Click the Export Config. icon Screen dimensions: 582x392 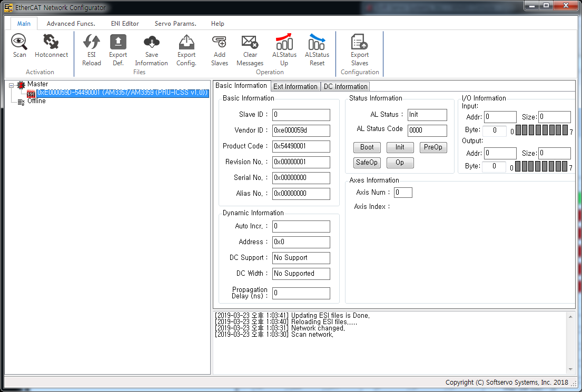[186, 42]
